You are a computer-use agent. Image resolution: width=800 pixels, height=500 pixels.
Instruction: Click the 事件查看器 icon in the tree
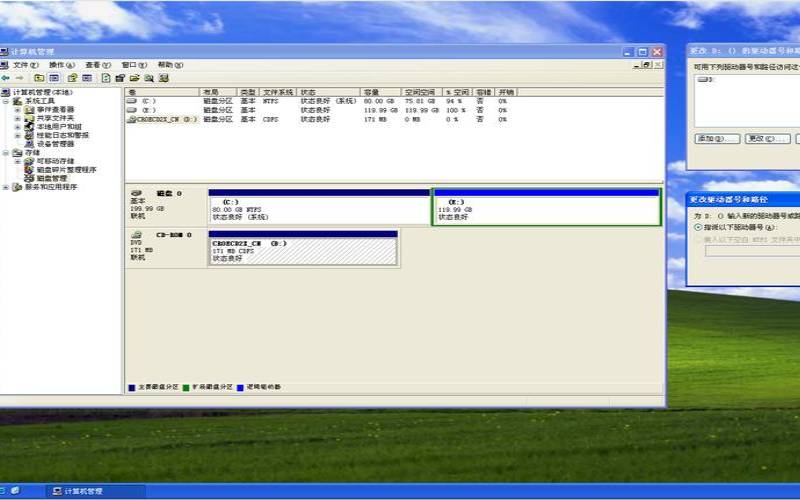[30, 110]
